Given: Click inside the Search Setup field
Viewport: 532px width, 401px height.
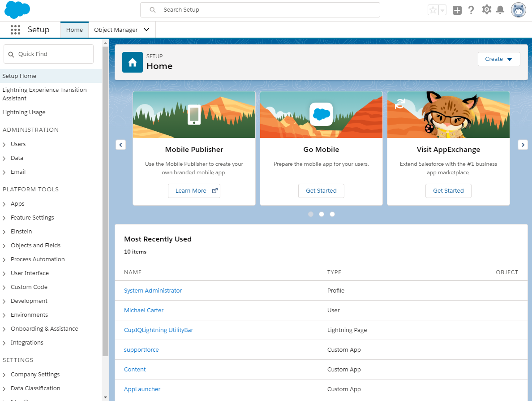Looking at the screenshot, I should pos(260,10).
